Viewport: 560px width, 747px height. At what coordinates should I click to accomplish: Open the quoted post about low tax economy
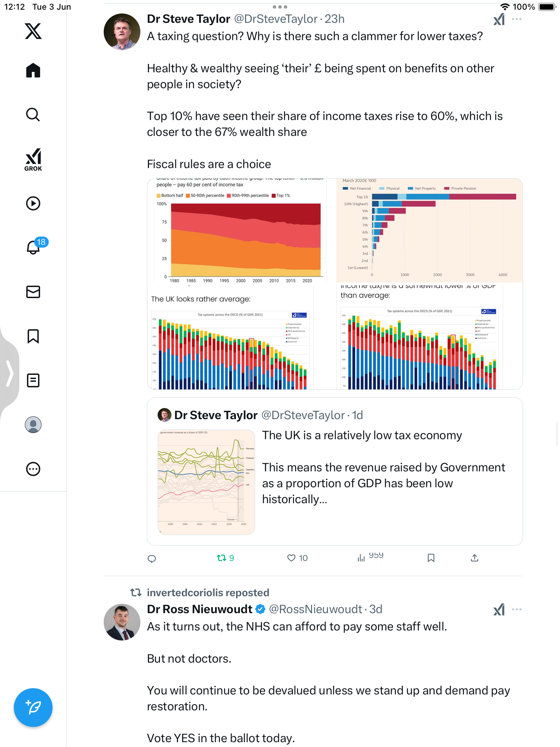pos(335,471)
